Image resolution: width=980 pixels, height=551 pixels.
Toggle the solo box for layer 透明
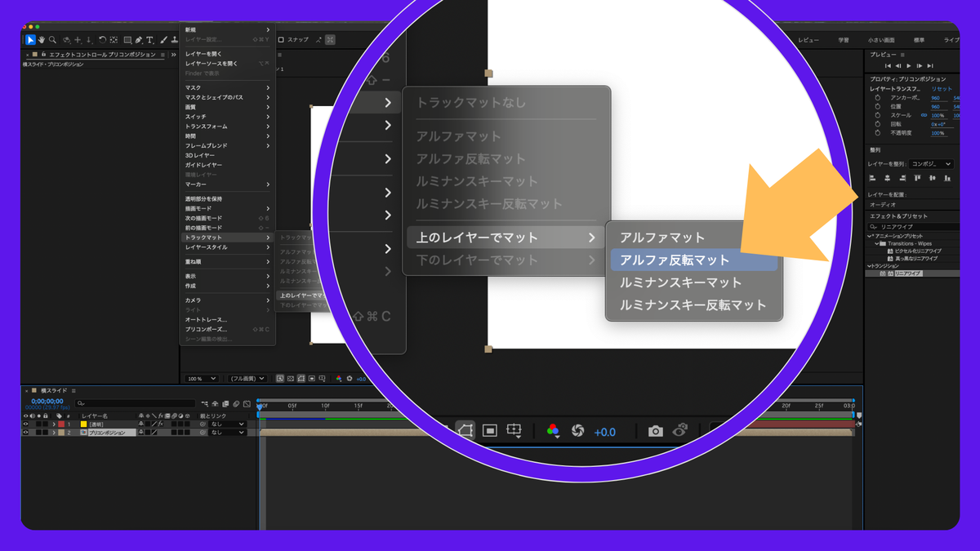[38, 424]
